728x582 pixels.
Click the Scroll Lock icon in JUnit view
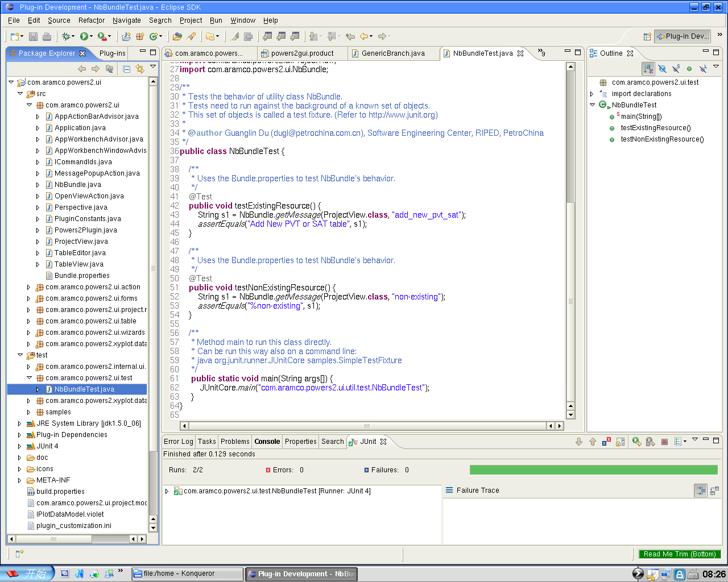pyautogui.click(x=620, y=442)
